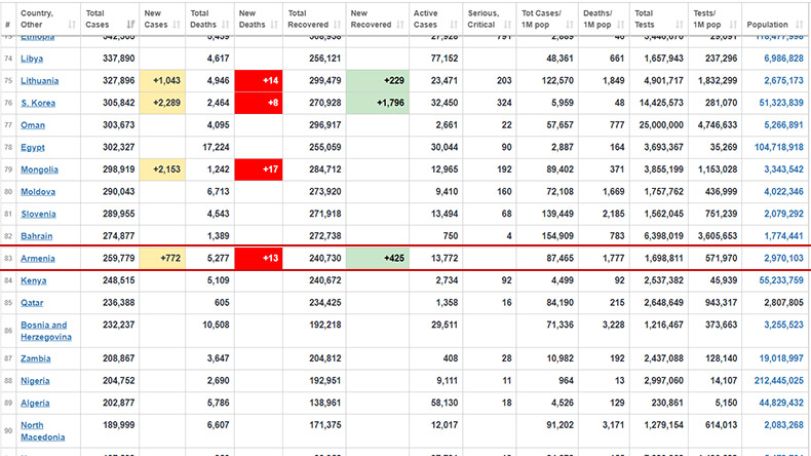The image size is (811, 456).
Task: Open the Bosnia and Herzegovina link
Action: [46, 331]
